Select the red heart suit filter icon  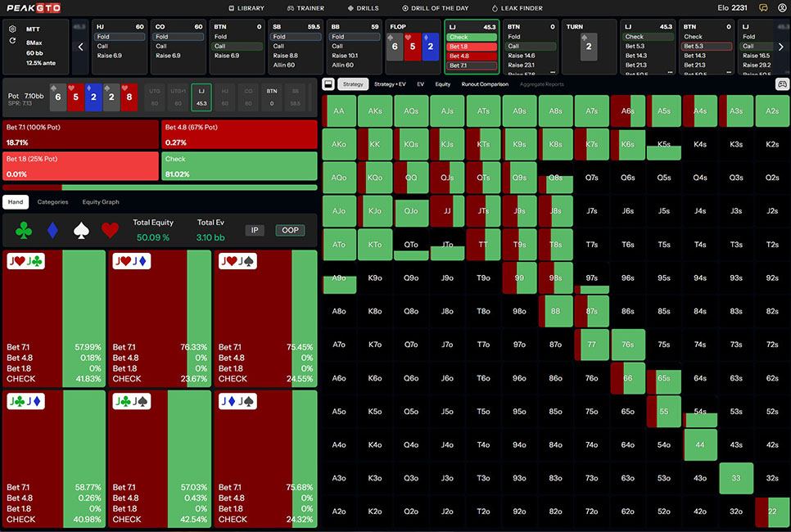pos(111,231)
